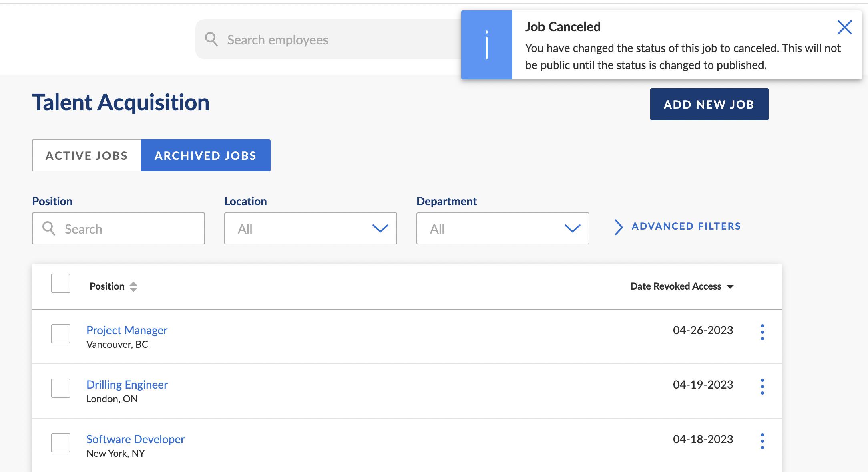Check the Drilling Engineer row checkbox
This screenshot has height=472, width=868.
[x=61, y=388]
